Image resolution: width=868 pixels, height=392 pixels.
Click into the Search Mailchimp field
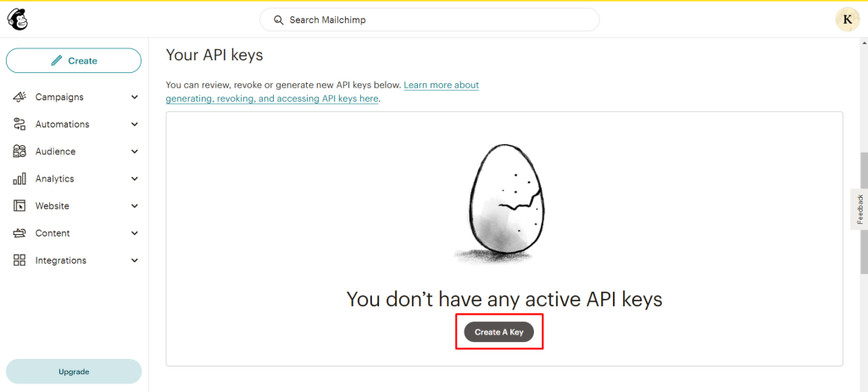[x=429, y=20]
